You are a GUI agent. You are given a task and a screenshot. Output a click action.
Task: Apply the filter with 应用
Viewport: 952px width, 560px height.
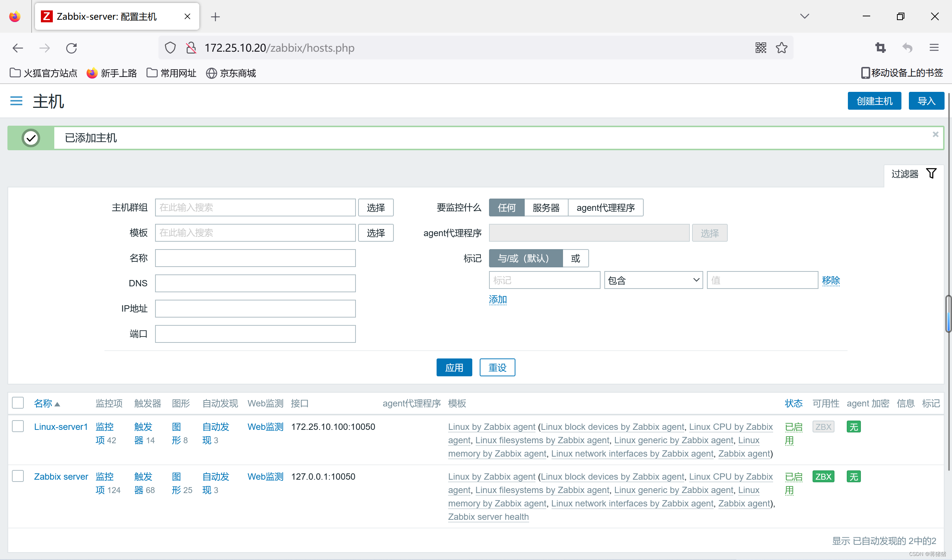[x=454, y=367]
